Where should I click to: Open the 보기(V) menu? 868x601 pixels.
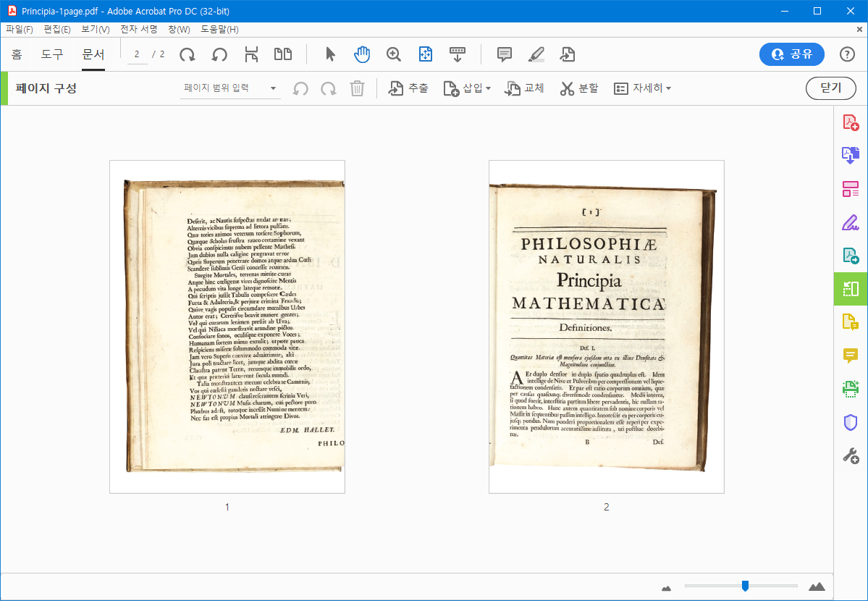point(96,30)
